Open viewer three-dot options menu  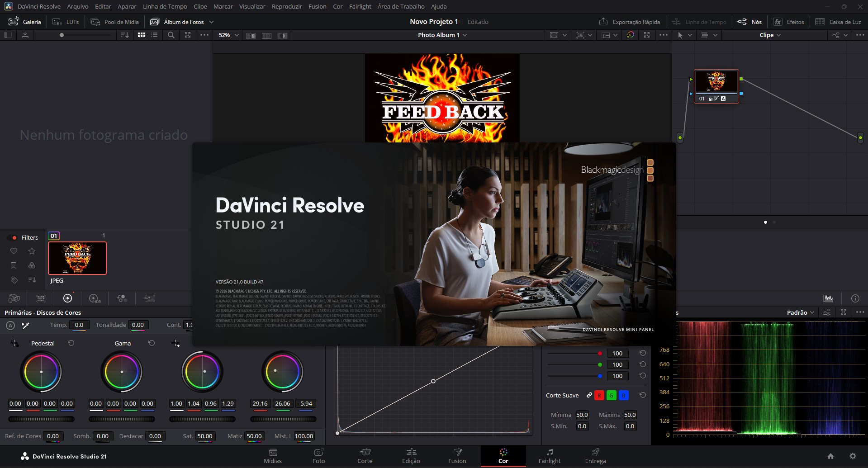[663, 35]
